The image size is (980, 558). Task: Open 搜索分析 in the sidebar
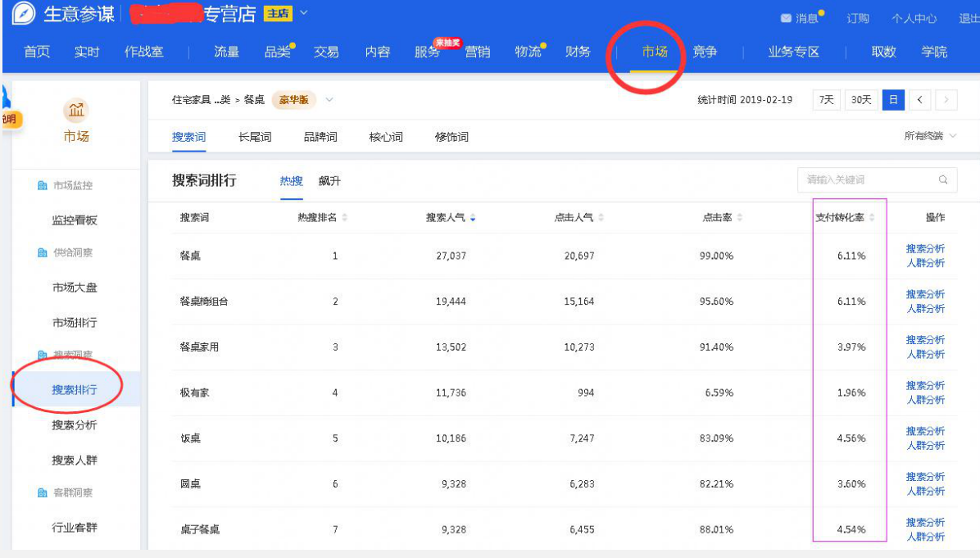[x=75, y=425]
